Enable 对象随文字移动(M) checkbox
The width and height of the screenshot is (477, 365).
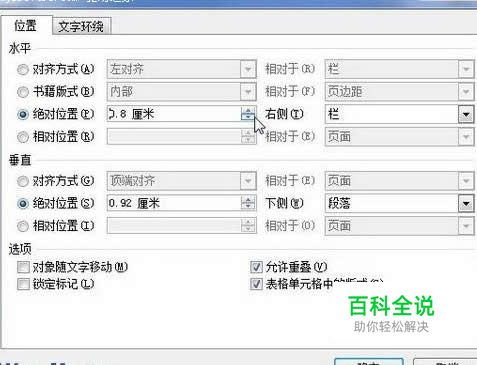tap(23, 267)
